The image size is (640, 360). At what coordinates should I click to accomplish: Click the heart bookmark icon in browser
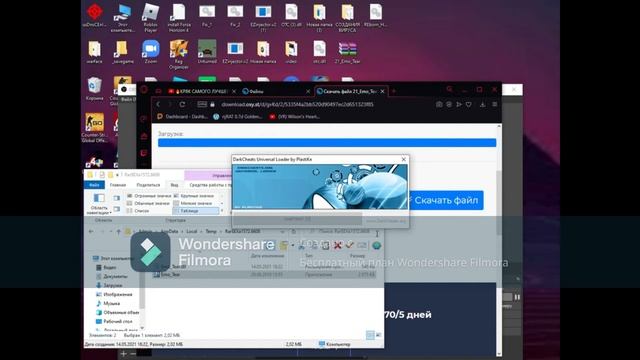[469, 104]
